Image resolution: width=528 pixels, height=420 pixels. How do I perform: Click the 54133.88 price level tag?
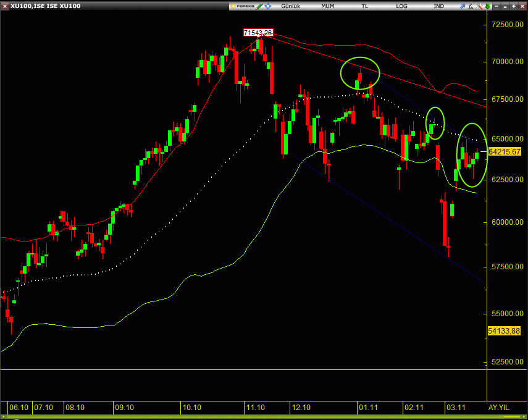(x=504, y=331)
